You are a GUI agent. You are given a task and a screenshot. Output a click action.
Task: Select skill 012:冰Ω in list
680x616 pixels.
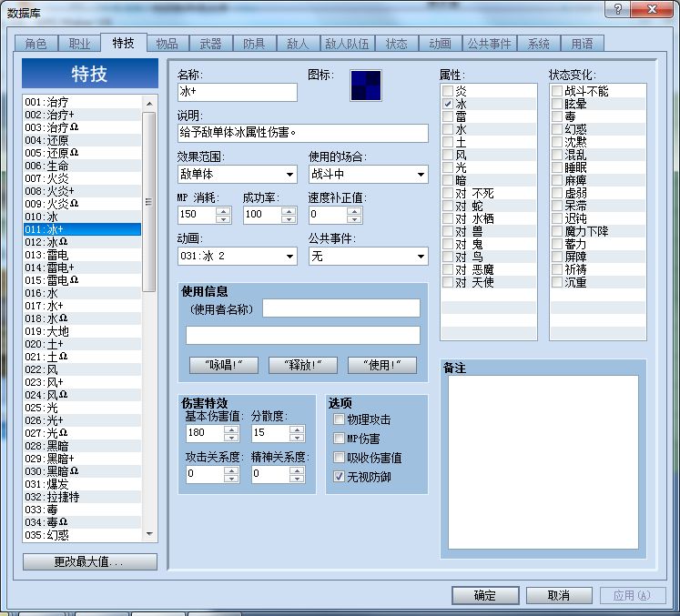point(83,242)
